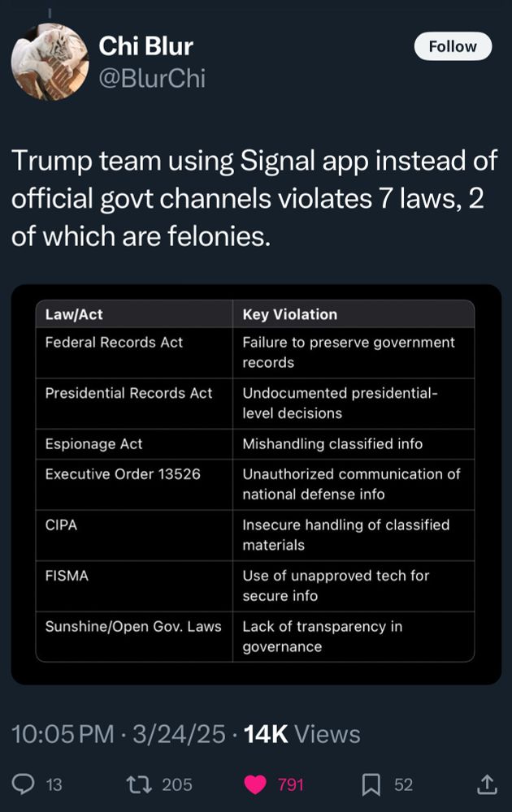The height and width of the screenshot is (812, 512).
Task: Unlike the tweet via pink heart
Action: pos(255,784)
